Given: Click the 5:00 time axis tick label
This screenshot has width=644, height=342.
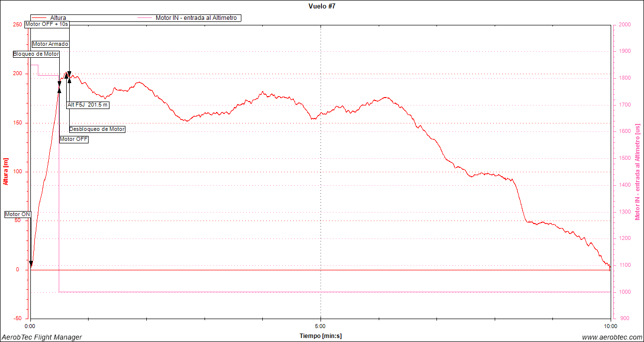Looking at the screenshot, I should [321, 326].
